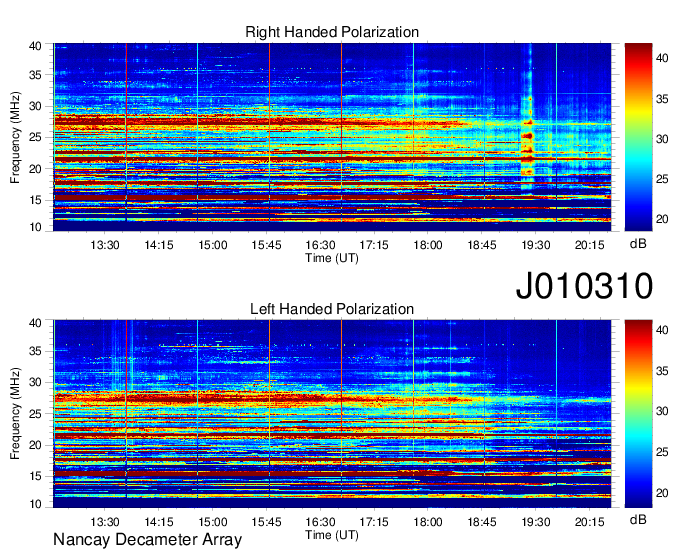Click the 40 dB value on bottom colorbar

click(662, 330)
